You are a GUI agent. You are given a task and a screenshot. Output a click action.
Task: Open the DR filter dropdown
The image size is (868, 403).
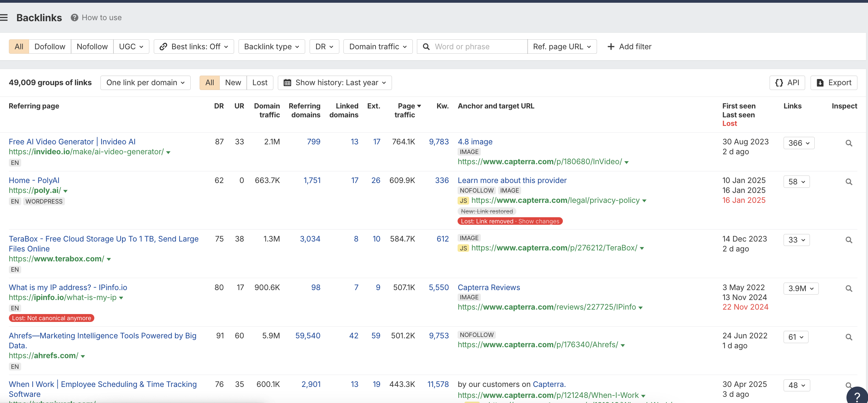(x=324, y=47)
